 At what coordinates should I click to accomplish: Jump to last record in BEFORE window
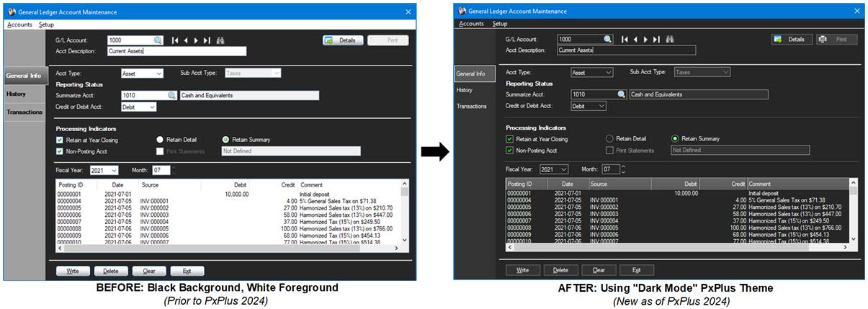coord(207,40)
